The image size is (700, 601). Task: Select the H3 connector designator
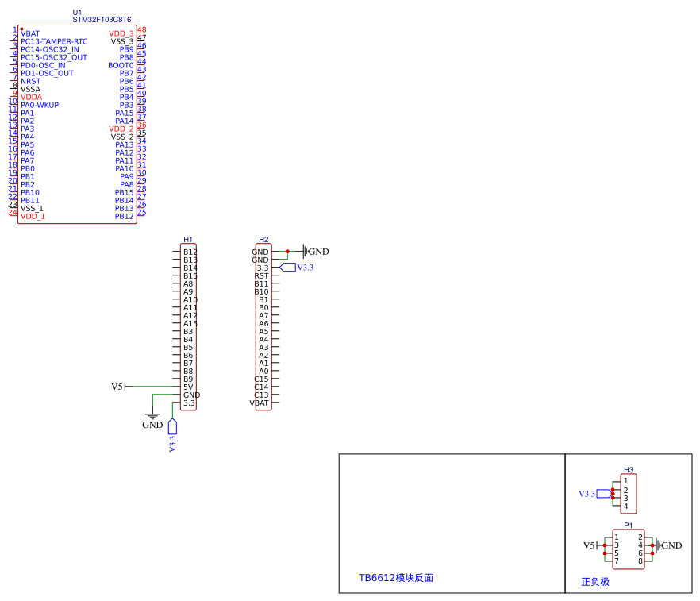629,470
